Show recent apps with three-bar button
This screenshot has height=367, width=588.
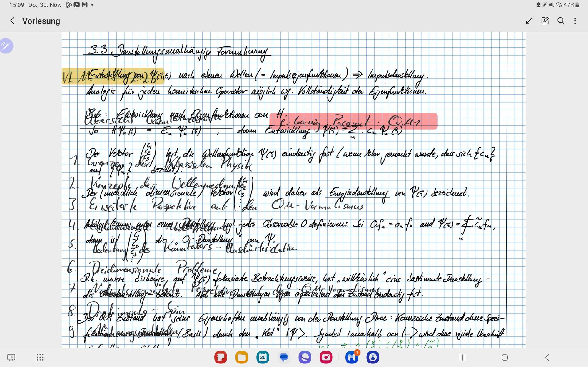[x=462, y=357]
